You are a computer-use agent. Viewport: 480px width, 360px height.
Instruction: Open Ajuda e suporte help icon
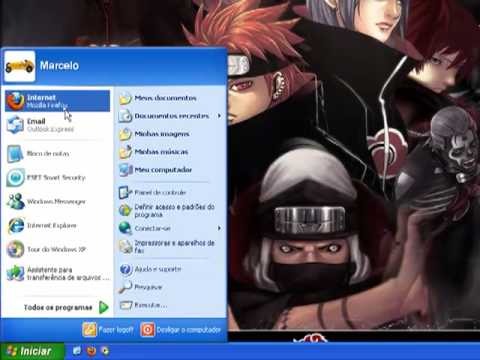pos(126,269)
